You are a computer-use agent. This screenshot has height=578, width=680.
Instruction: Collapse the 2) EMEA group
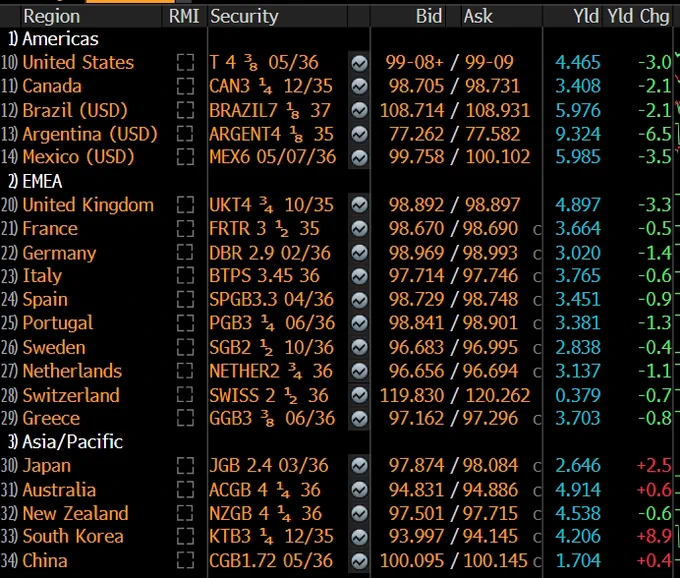tap(35, 181)
